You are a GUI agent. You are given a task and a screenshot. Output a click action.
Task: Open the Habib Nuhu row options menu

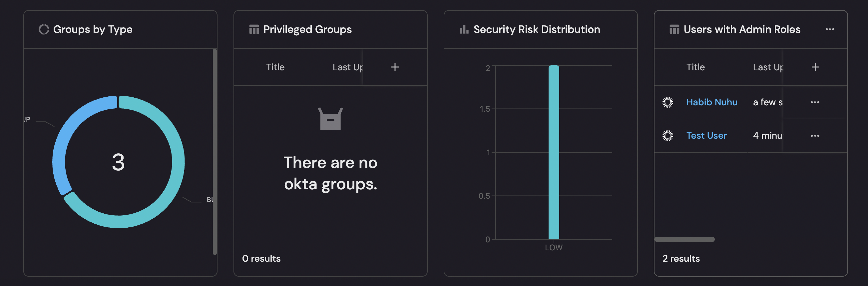tap(815, 102)
